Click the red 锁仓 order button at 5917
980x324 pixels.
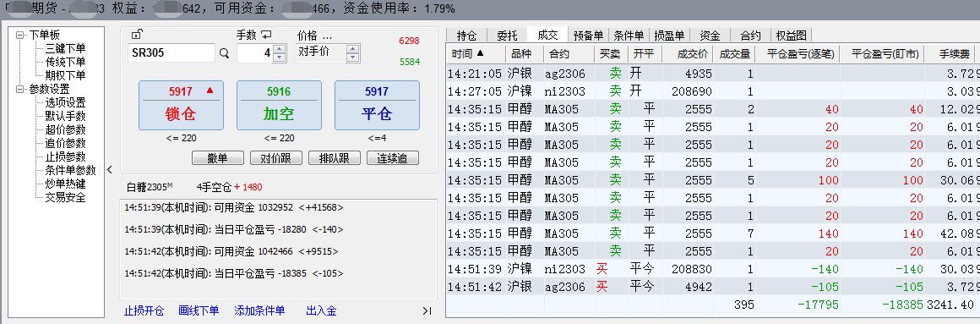click(x=181, y=106)
